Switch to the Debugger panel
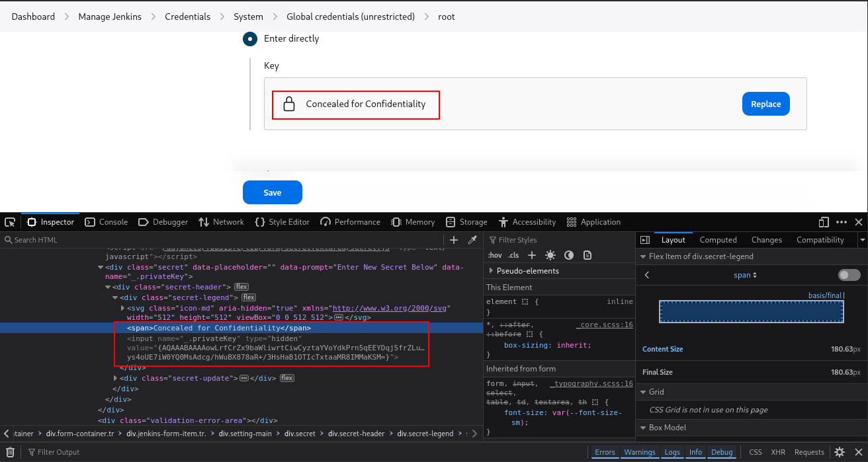 163,222
